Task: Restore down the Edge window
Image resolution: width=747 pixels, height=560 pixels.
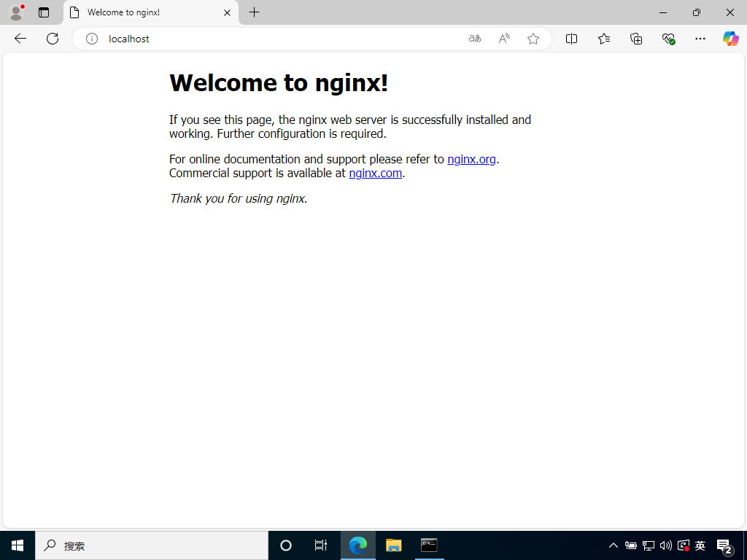Action: pos(697,12)
